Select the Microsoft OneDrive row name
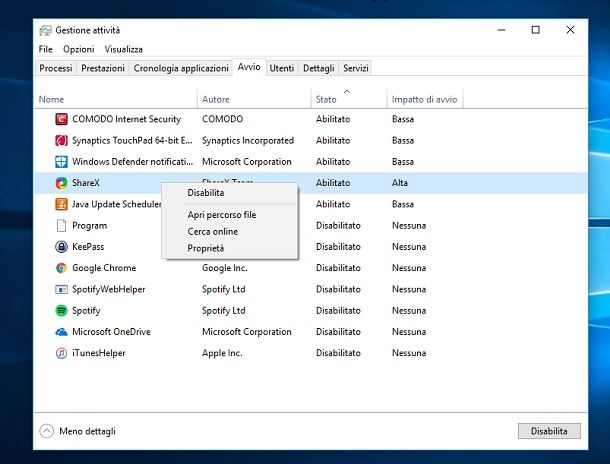The image size is (610, 464). coord(111,332)
